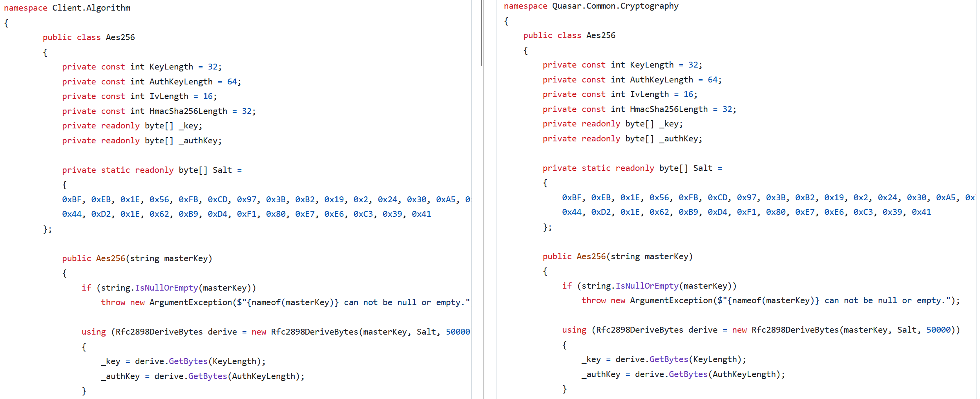The image size is (980, 399).
Task: Click KeyLength constant declaration in right pane
Action: (x=622, y=65)
